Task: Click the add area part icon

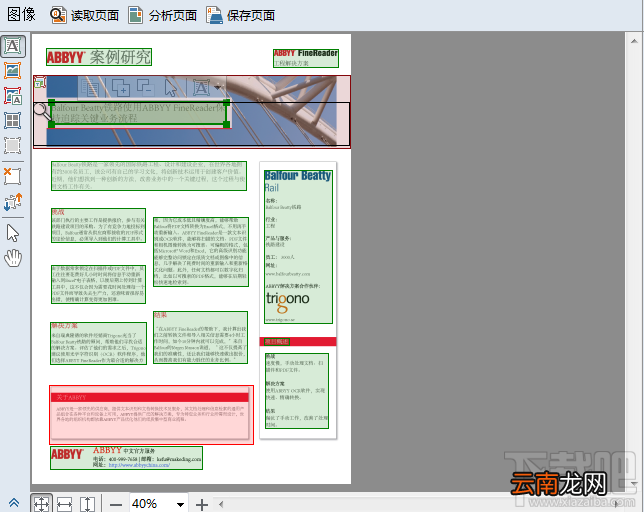Action: [120, 88]
